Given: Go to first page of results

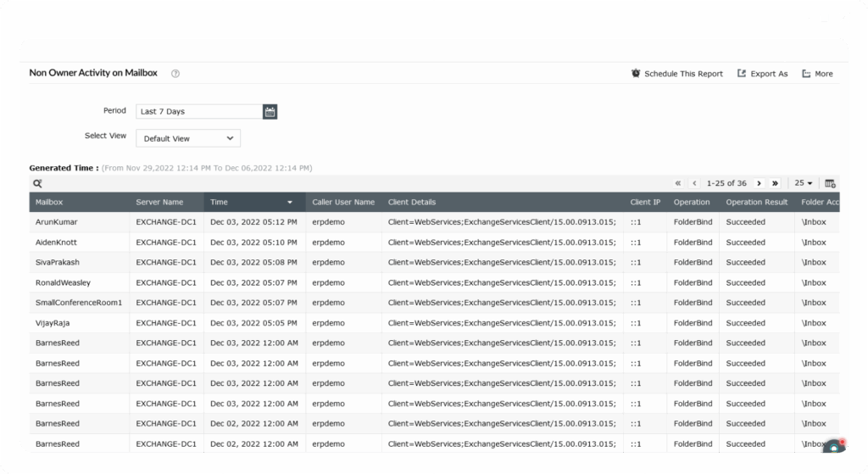Looking at the screenshot, I should (677, 183).
